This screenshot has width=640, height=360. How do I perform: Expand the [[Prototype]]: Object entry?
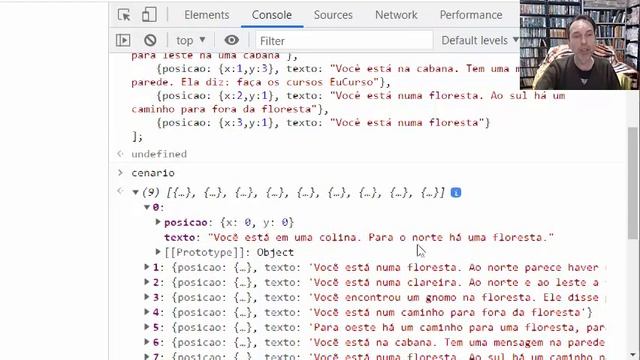click(x=158, y=252)
